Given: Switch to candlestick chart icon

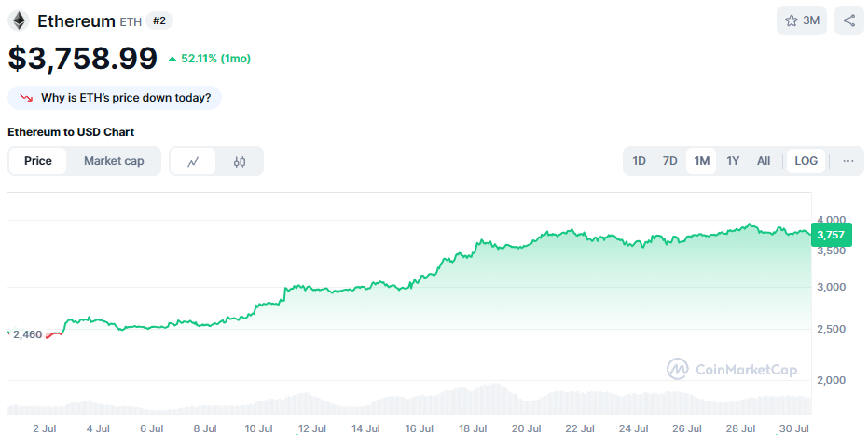Looking at the screenshot, I should [x=239, y=161].
